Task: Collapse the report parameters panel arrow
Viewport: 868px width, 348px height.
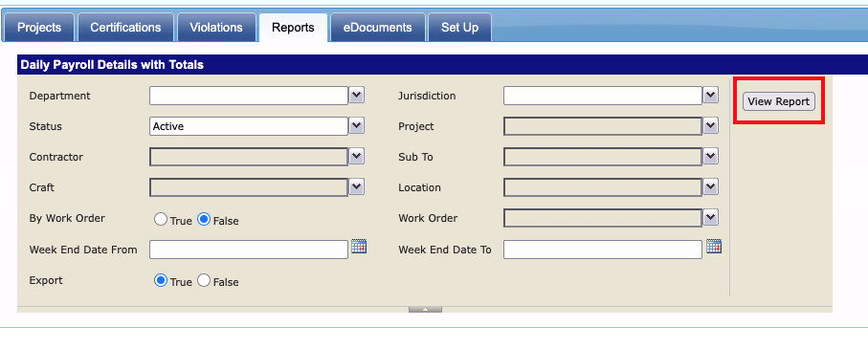Action: 425,309
